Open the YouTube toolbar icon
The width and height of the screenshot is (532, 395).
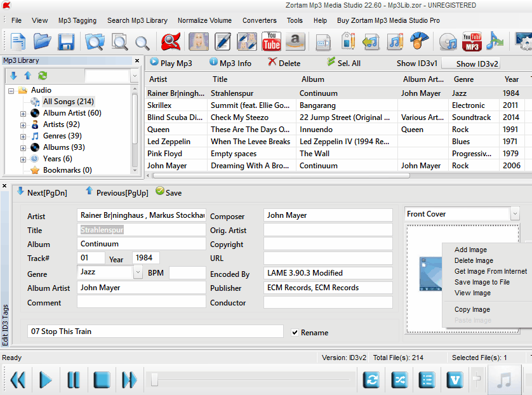pyautogui.click(x=272, y=42)
